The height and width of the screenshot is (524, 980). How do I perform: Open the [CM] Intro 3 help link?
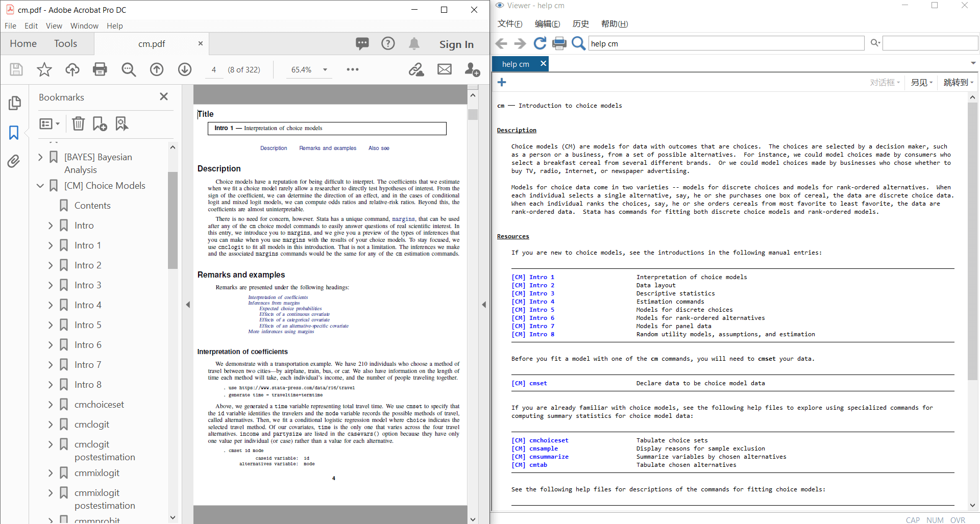coord(533,293)
